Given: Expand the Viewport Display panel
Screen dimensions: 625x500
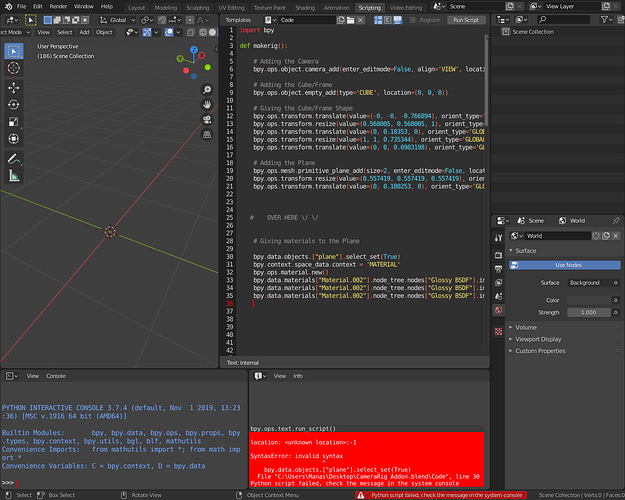Looking at the screenshot, I should [538, 339].
